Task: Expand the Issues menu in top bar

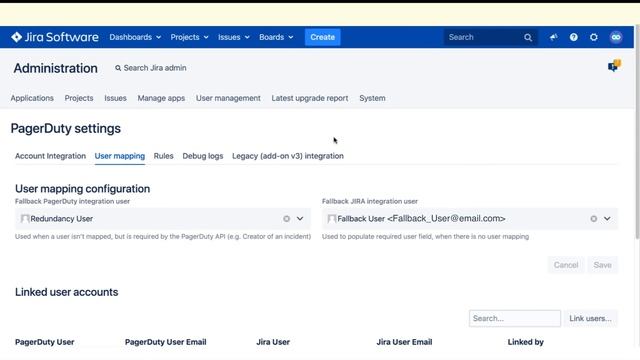Action: click(x=233, y=37)
